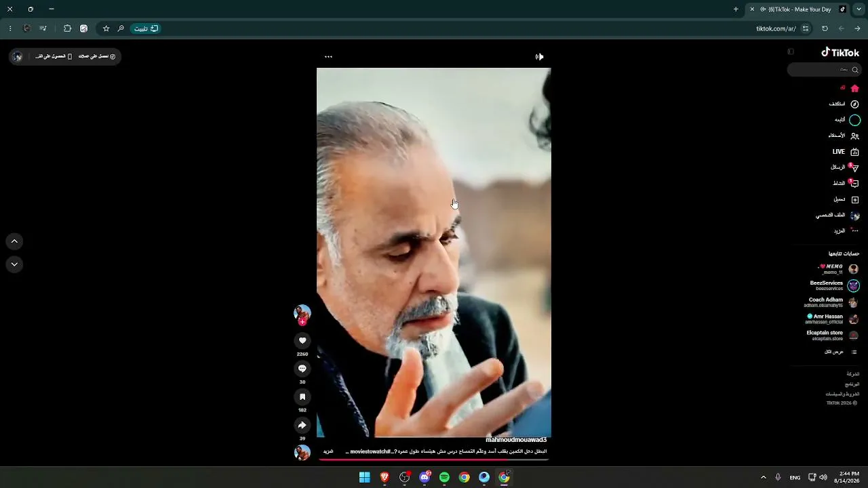Screen dimensions: 868x488
Task: Open the mahmoudmouawad3 username on the video
Action: (x=516, y=440)
